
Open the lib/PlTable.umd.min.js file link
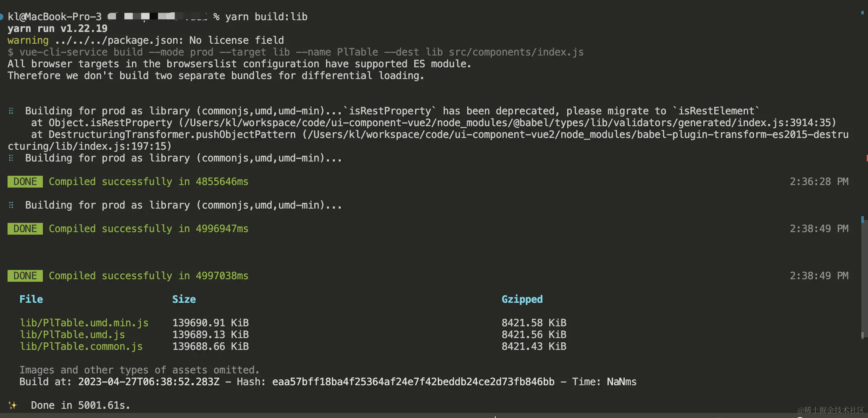[84, 323]
